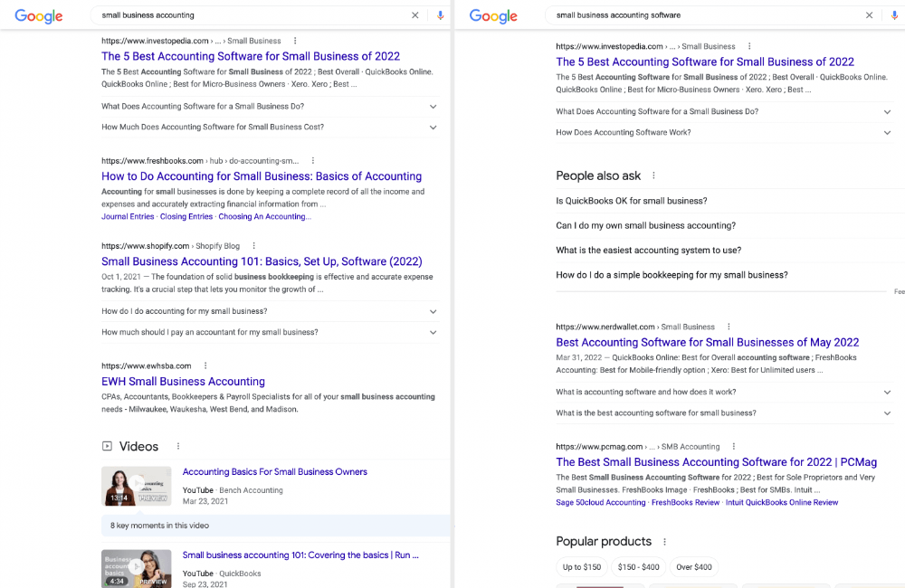Open more options for Freshbooks result
This screenshot has height=588, width=905.
pyautogui.click(x=313, y=161)
